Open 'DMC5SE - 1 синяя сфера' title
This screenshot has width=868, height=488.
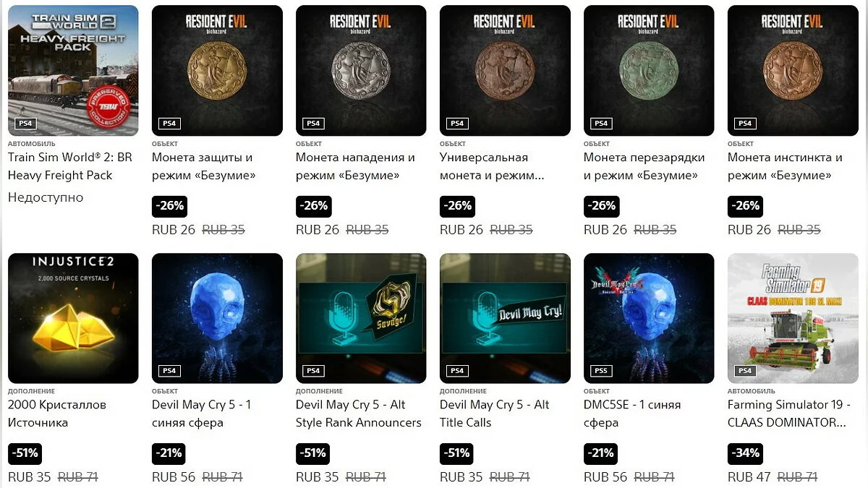click(x=632, y=414)
